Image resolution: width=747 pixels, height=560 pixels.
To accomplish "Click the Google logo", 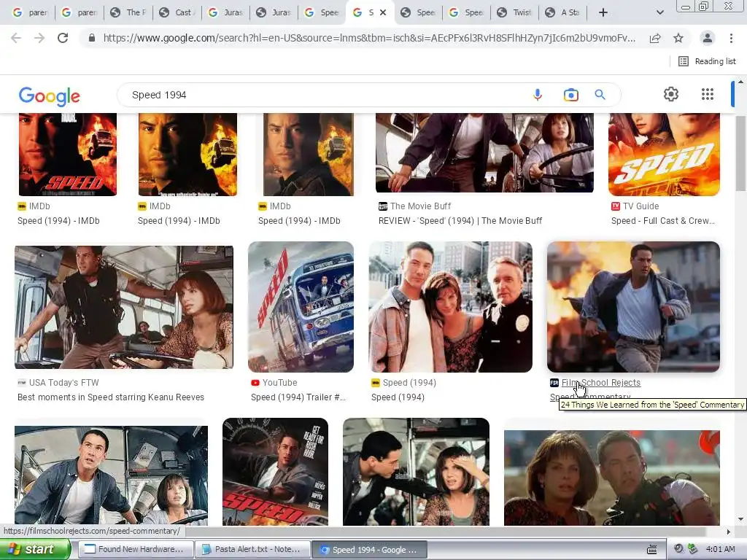I will coord(50,96).
